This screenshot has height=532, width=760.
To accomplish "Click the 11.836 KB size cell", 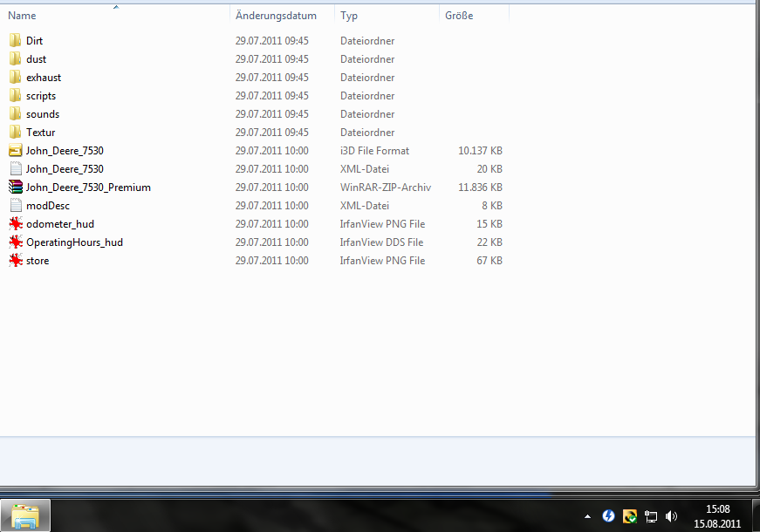I will click(x=480, y=188).
